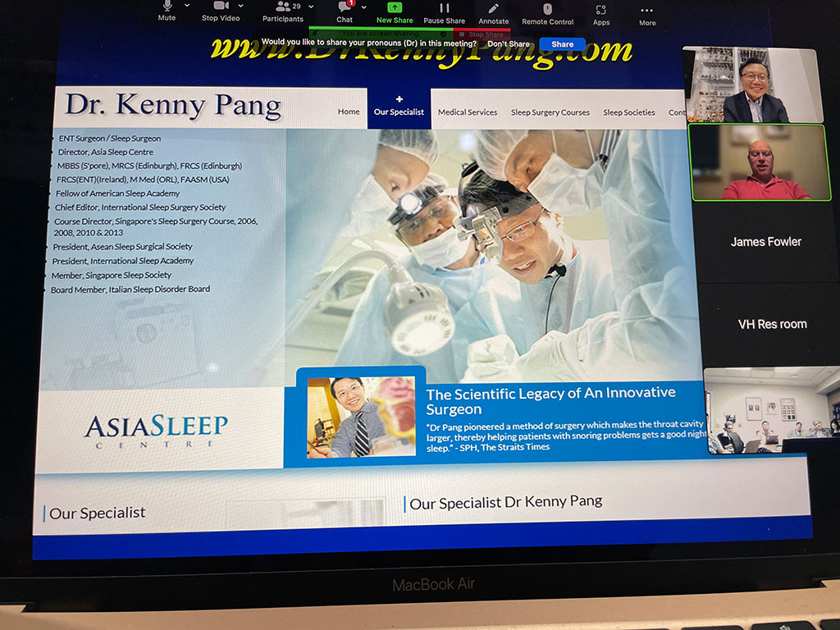
Task: Click the blue Share pronouns button
Action: pos(562,44)
